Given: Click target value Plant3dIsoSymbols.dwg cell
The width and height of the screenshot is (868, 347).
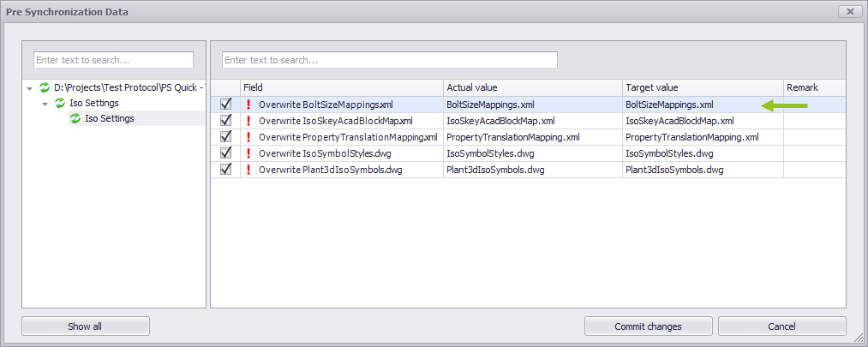Looking at the screenshot, I should point(703,170).
